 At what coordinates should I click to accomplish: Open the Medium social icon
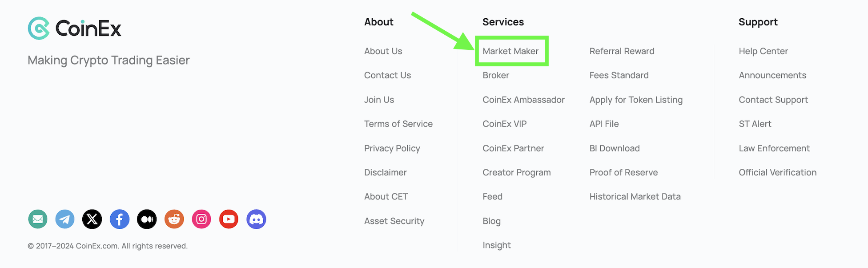(147, 219)
